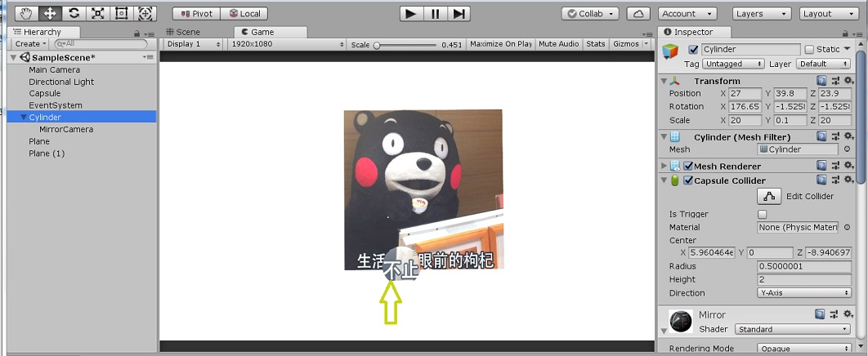Select the Hand tool
Image resolution: width=868 pixels, height=356 pixels.
coord(26,13)
